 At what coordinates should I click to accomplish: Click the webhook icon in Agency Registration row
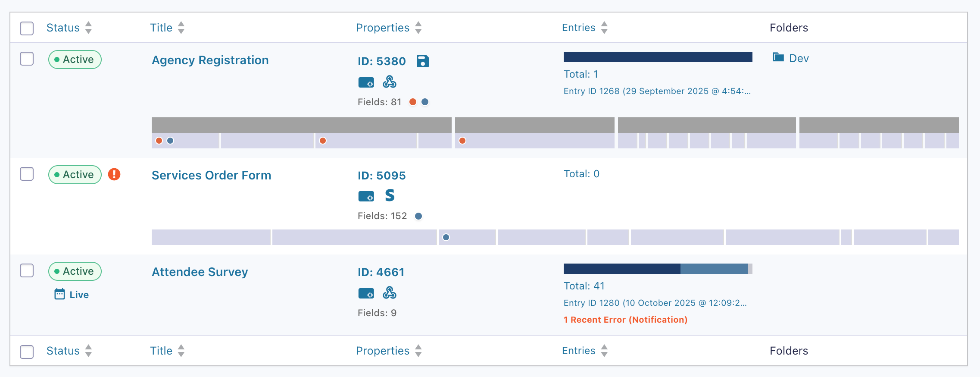pyautogui.click(x=390, y=82)
